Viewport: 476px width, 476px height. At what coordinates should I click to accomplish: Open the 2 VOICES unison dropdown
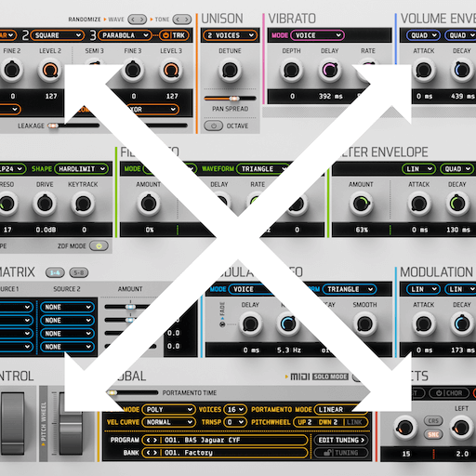[x=230, y=35]
